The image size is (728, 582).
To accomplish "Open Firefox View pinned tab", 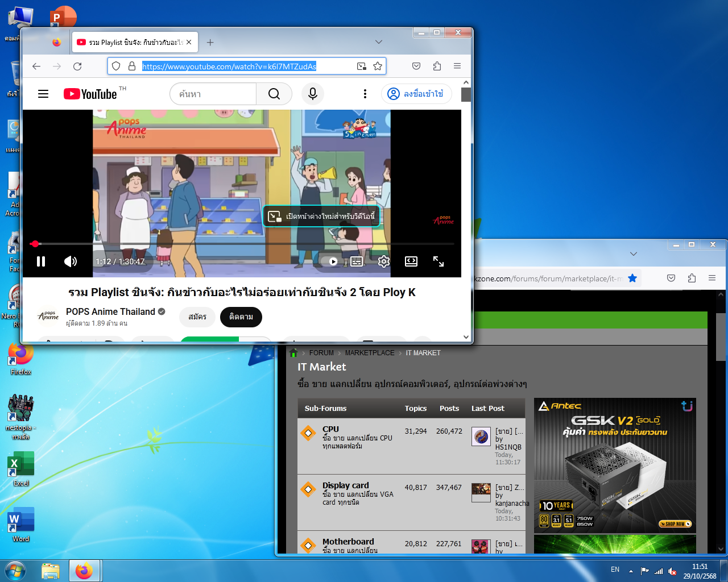I will point(56,42).
